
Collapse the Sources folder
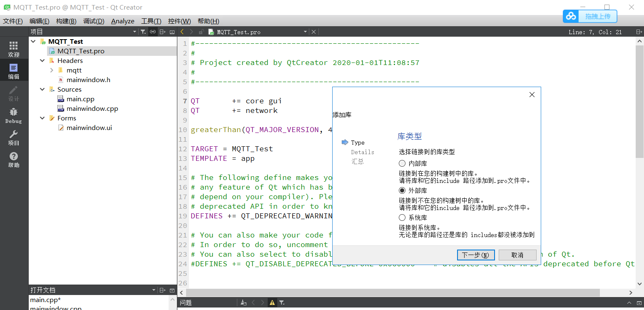click(x=42, y=89)
